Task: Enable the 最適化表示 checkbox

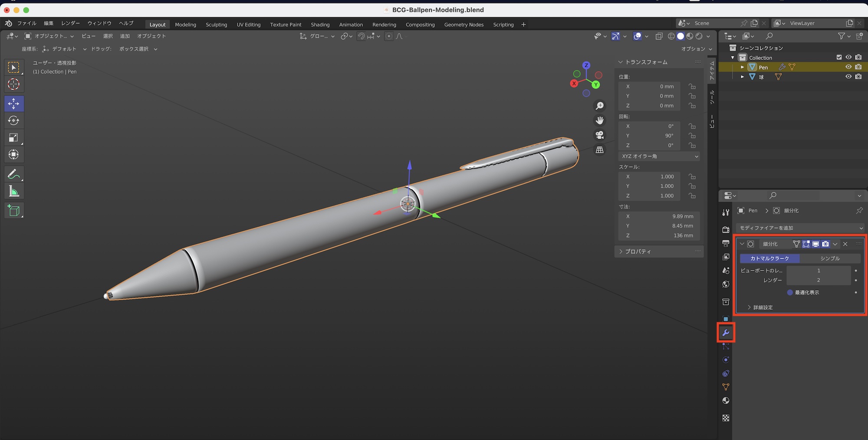Action: [x=790, y=292]
